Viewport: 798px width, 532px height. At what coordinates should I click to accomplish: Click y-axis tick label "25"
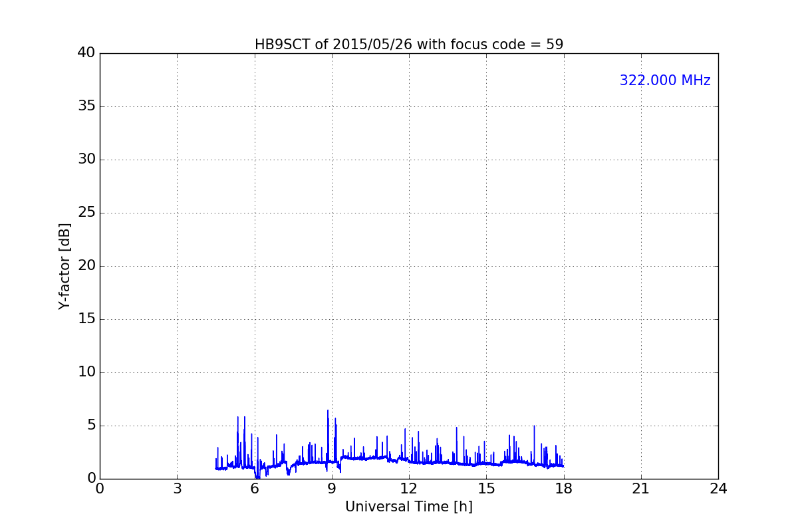[86, 213]
